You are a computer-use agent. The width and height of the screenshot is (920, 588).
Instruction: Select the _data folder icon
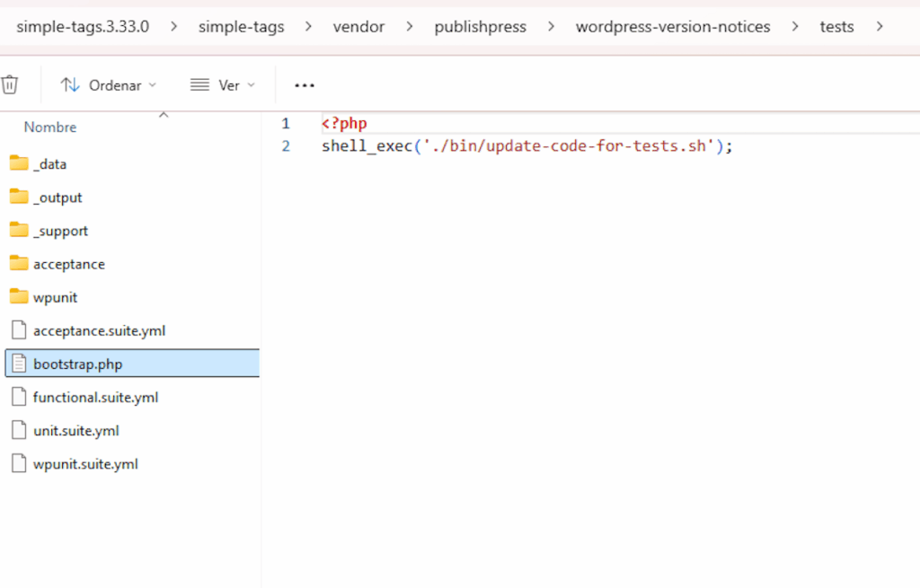(x=19, y=163)
